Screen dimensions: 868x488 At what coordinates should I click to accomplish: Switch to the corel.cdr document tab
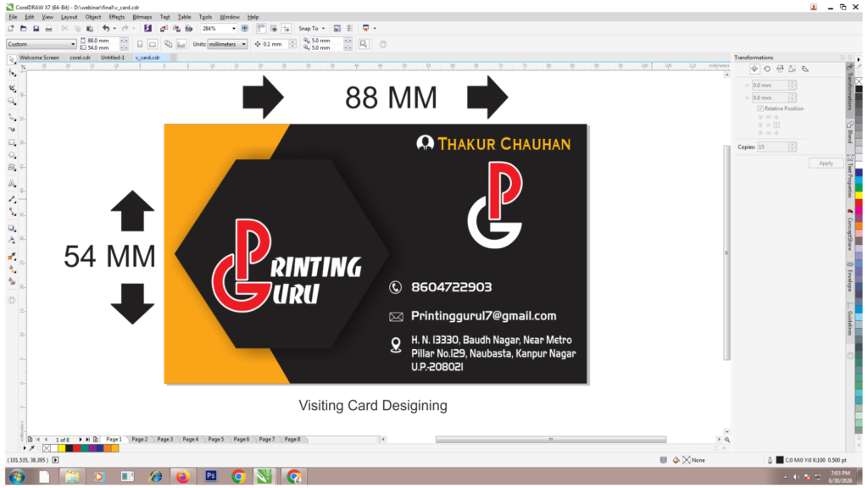pos(81,58)
